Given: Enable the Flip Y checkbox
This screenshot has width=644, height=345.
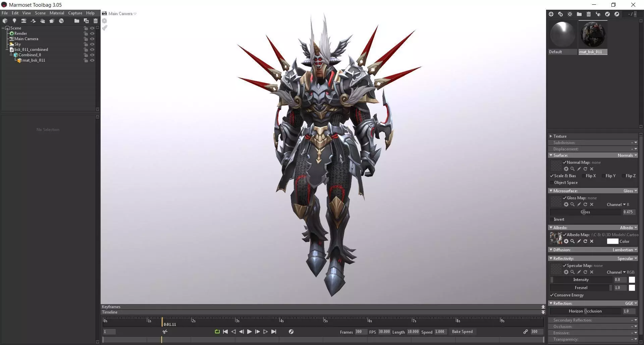Looking at the screenshot, I should click(x=603, y=176).
